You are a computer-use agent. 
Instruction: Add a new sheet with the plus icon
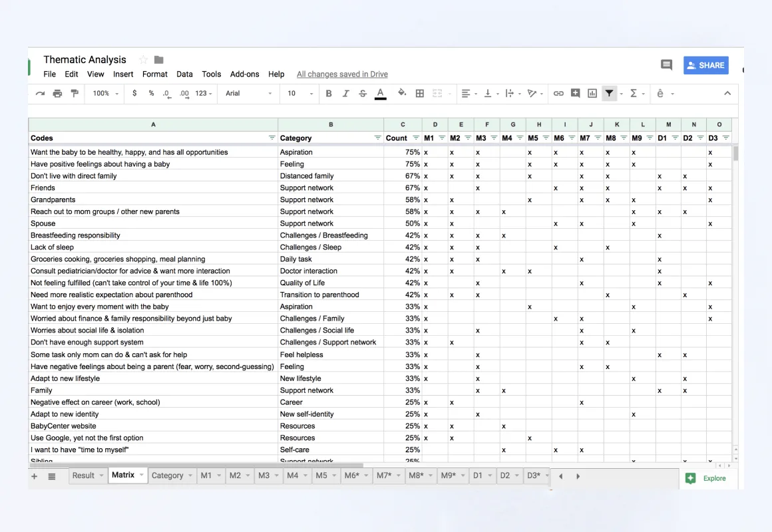tap(33, 475)
